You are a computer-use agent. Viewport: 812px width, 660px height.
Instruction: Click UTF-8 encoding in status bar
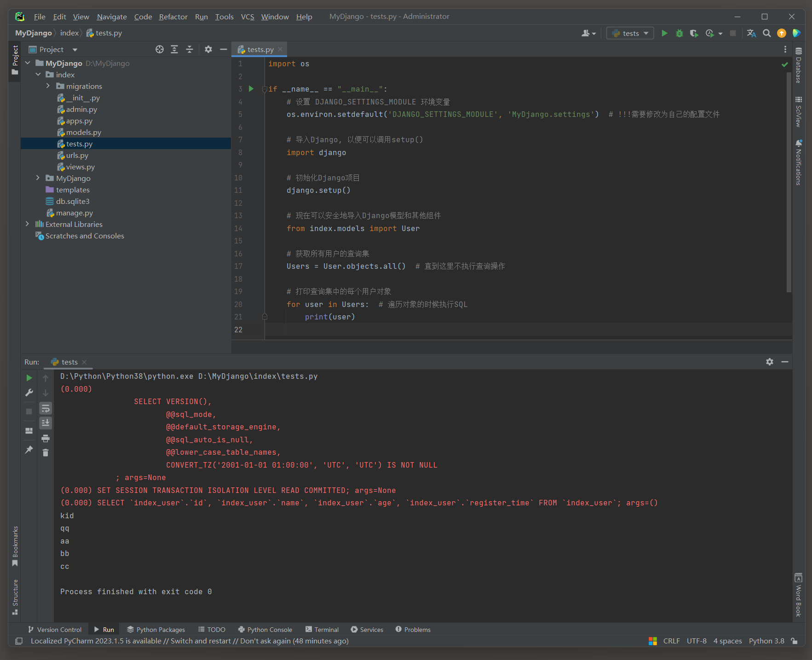point(697,641)
